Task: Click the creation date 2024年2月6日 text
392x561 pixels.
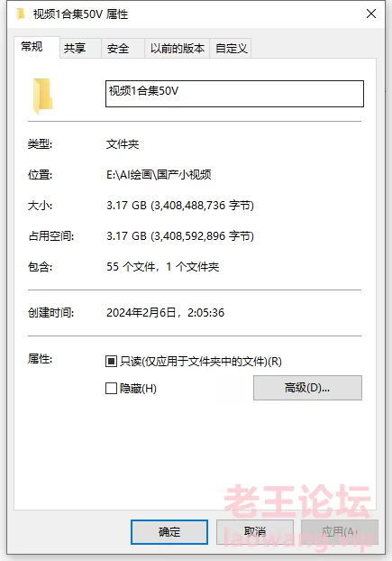Action: pos(141,313)
